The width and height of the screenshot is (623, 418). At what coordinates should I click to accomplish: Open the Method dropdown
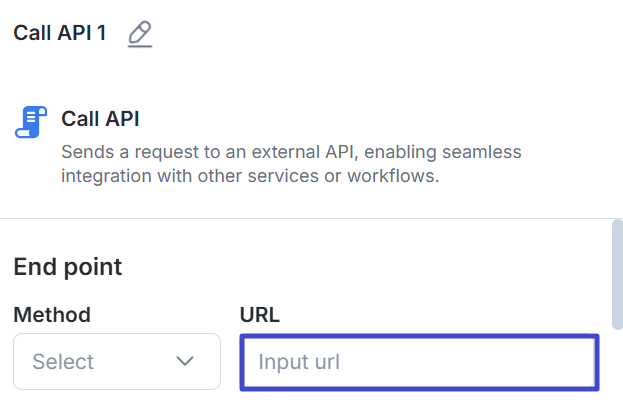[x=116, y=361]
